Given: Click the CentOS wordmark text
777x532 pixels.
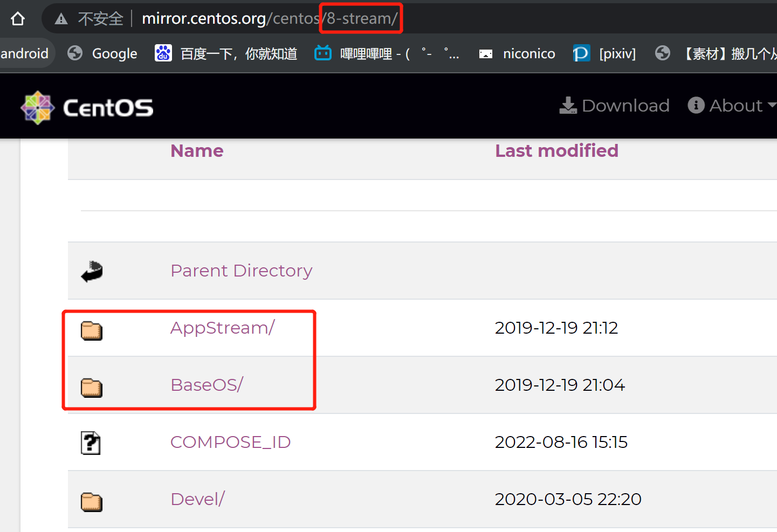Looking at the screenshot, I should [108, 108].
